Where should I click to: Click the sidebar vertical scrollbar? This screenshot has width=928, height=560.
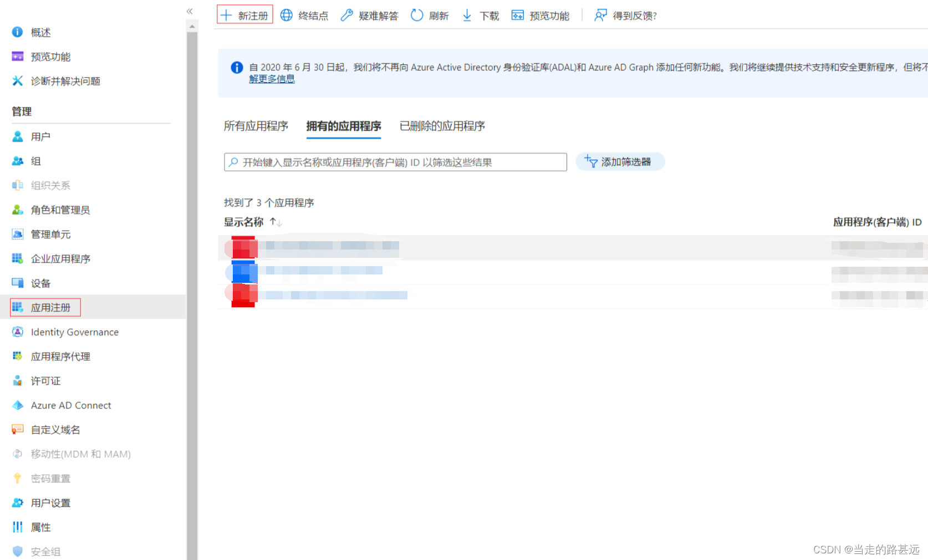tap(192, 295)
